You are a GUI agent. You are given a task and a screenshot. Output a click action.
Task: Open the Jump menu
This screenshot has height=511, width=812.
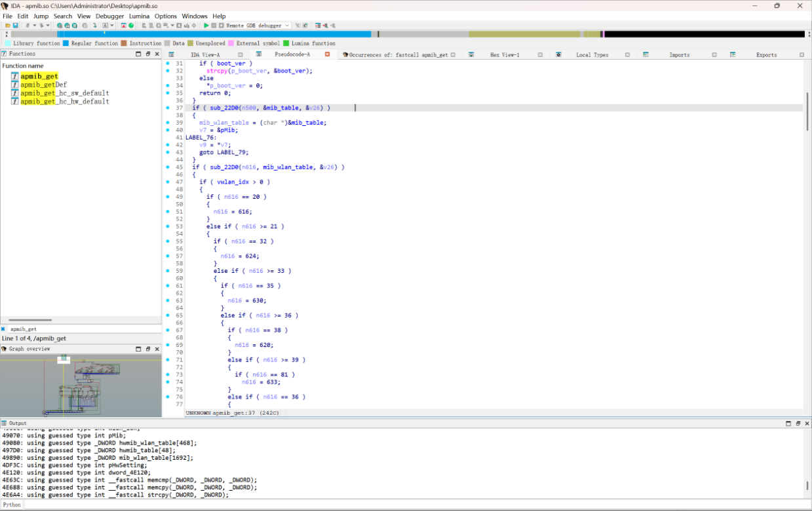[41, 16]
